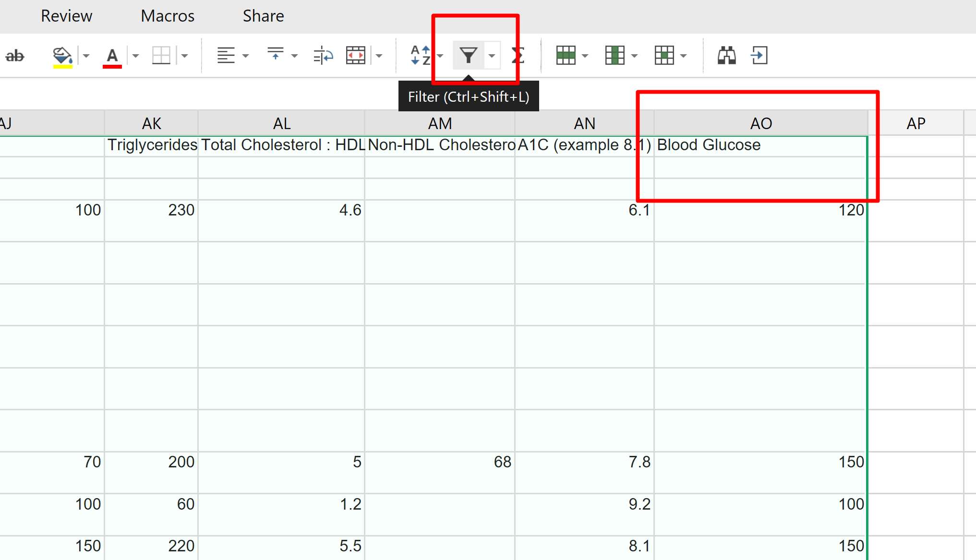Click the insert row icon
976x560 pixels.
566,56
